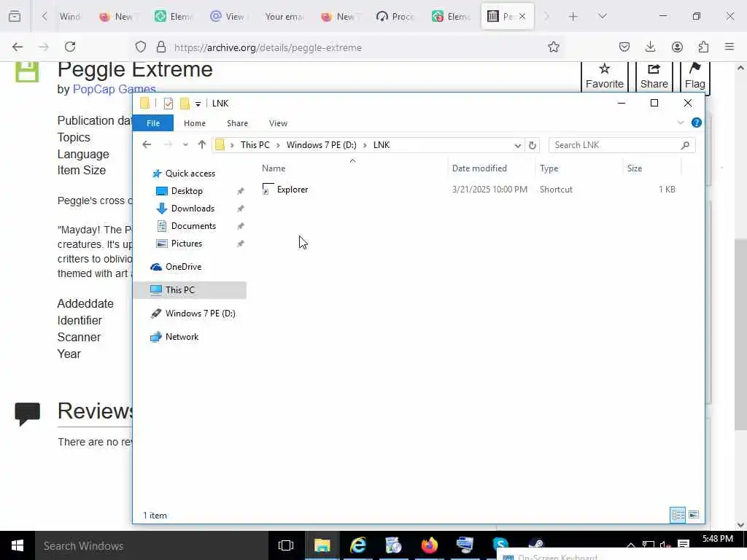
Task: Switch to the Proco browser tab
Action: click(x=395, y=17)
